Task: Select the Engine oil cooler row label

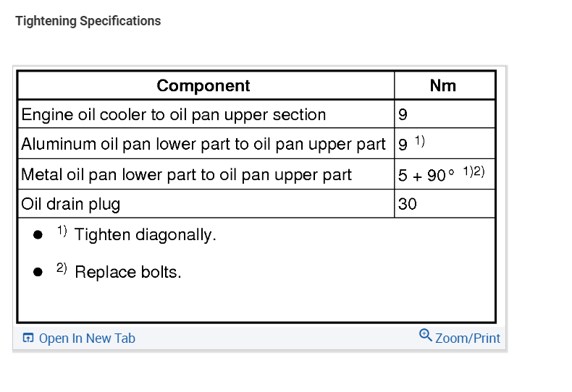Action: coord(174,114)
